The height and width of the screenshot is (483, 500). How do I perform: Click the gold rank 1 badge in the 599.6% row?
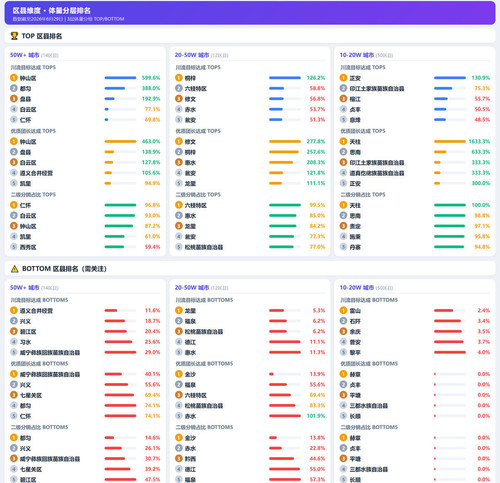pos(14,78)
